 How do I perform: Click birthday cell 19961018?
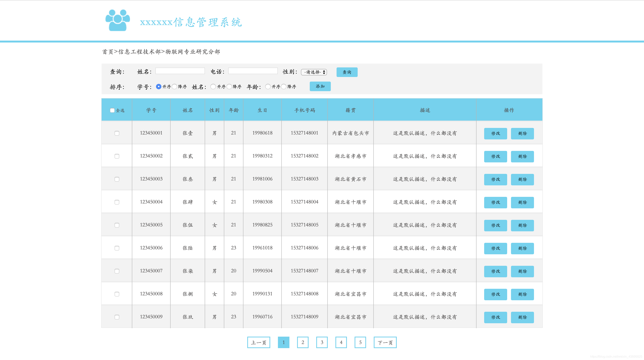click(x=262, y=248)
